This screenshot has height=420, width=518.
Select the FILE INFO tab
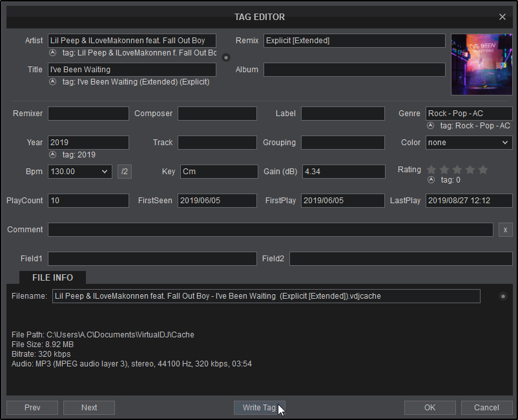pos(52,277)
